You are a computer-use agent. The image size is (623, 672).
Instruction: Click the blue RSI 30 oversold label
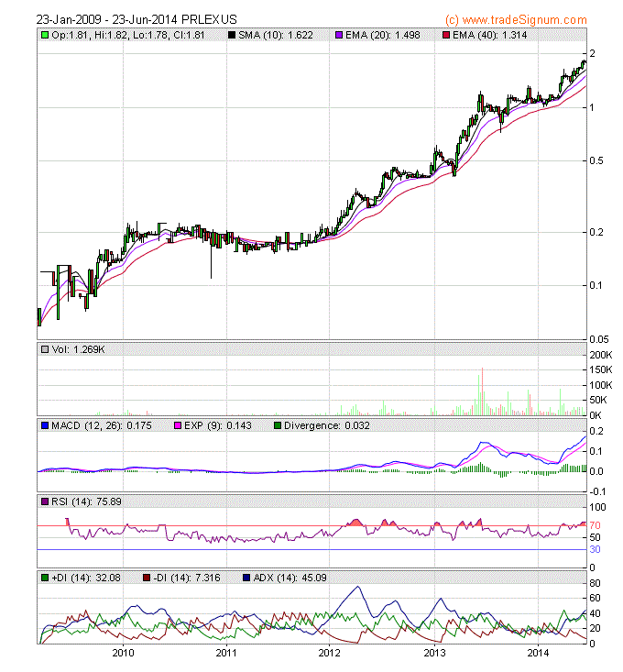[x=595, y=549]
